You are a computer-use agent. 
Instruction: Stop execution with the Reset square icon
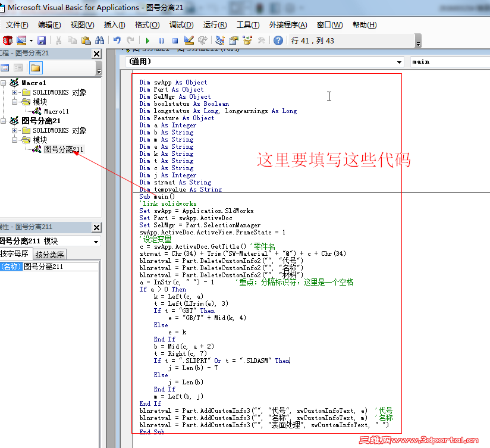point(175,40)
